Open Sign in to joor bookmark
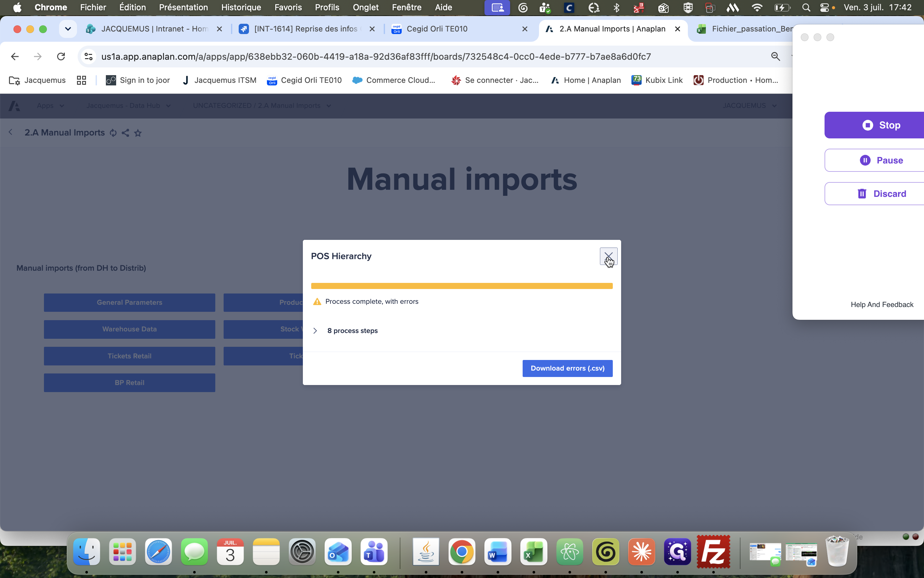The image size is (924, 578). (x=138, y=80)
